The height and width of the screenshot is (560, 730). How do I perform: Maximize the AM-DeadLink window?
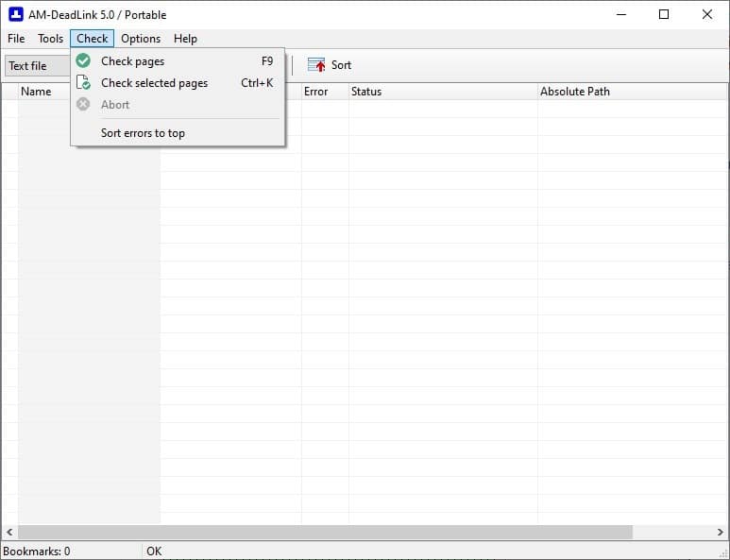664,14
